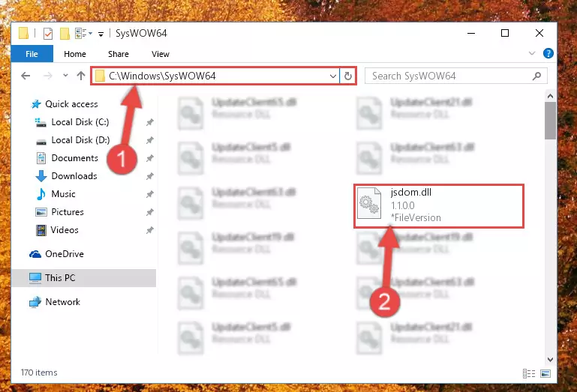Go forward with the forward arrow
This screenshot has height=392, width=577.
click(x=47, y=76)
